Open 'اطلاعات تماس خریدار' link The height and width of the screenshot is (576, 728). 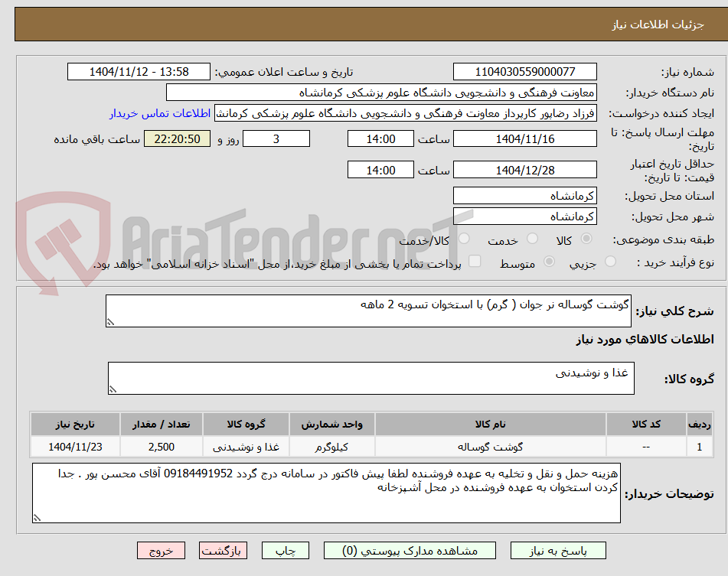(160, 113)
